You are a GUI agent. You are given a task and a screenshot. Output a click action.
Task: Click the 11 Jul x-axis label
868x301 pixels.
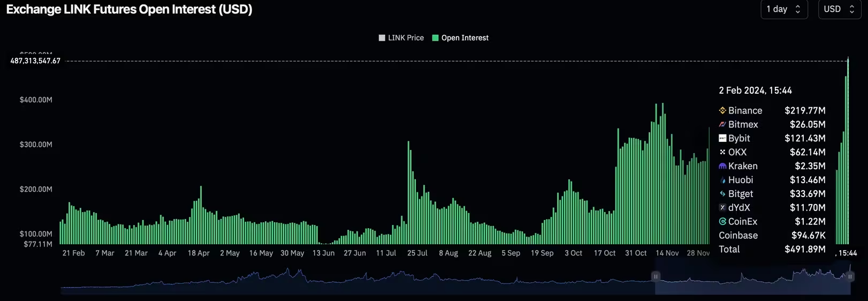[x=386, y=253]
